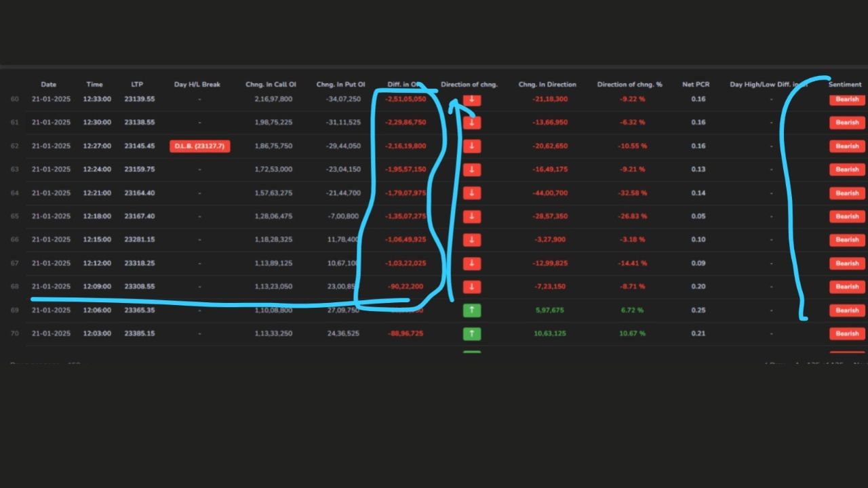The height and width of the screenshot is (488, 868).
Task: Click the LTP value 23308.55
Action: (140, 287)
